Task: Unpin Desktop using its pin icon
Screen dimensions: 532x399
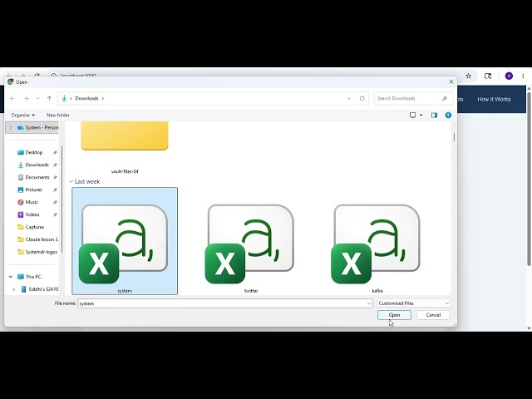Action: (55, 152)
